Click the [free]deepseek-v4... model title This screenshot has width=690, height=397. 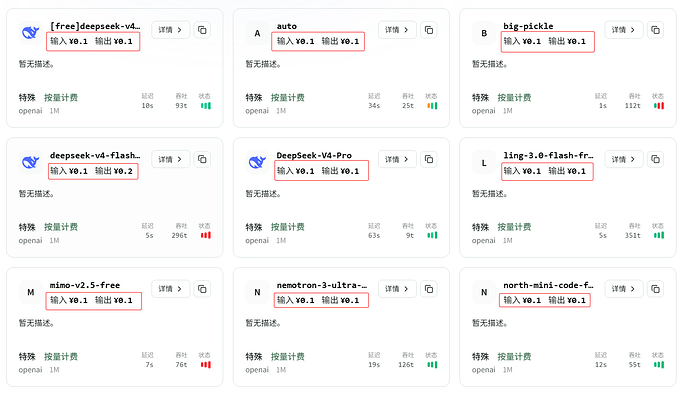(95, 26)
